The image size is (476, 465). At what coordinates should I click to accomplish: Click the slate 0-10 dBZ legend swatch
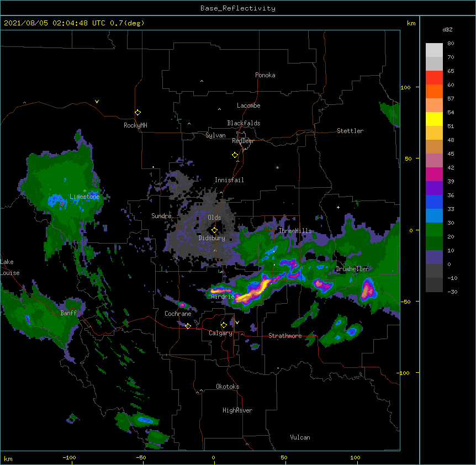click(x=434, y=257)
